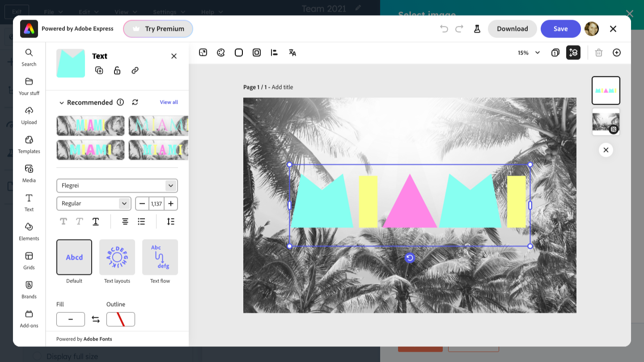Open the Brands sidebar item
This screenshot has height=362, width=644.
point(29,289)
